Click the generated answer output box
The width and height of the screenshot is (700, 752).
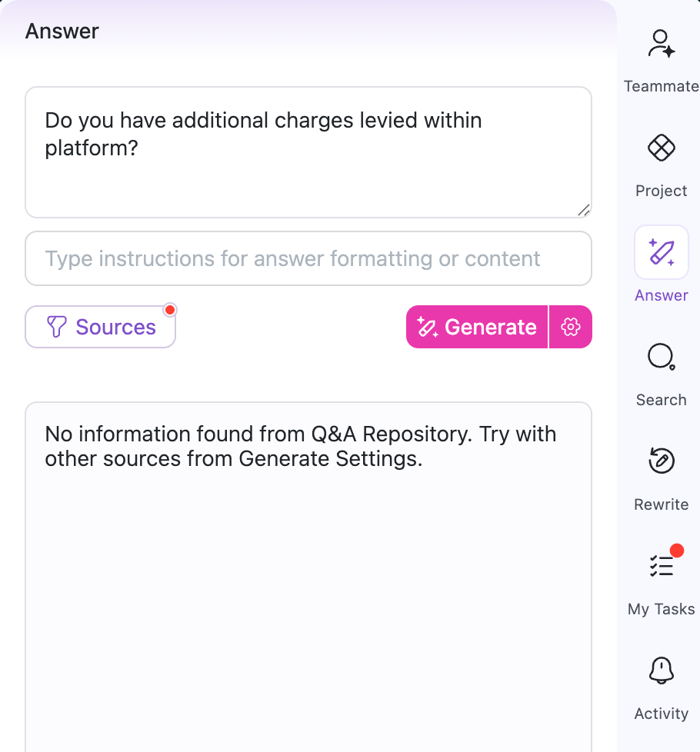(x=308, y=577)
